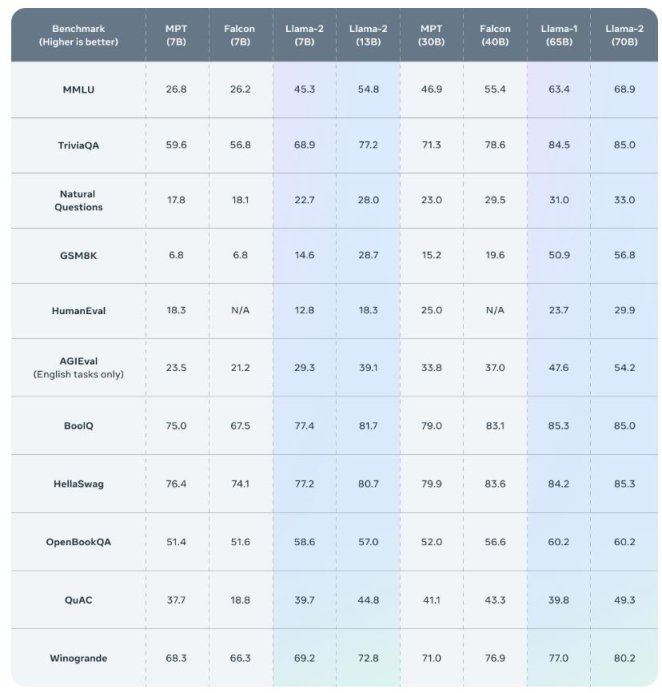Click the MMLU row label
Viewport: 662px width, 693px height.
tap(78, 89)
